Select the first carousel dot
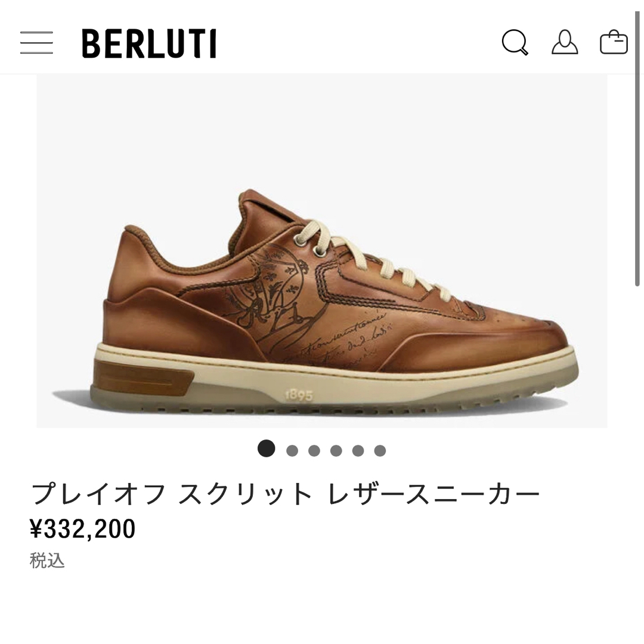The height and width of the screenshot is (644, 644). (x=266, y=448)
